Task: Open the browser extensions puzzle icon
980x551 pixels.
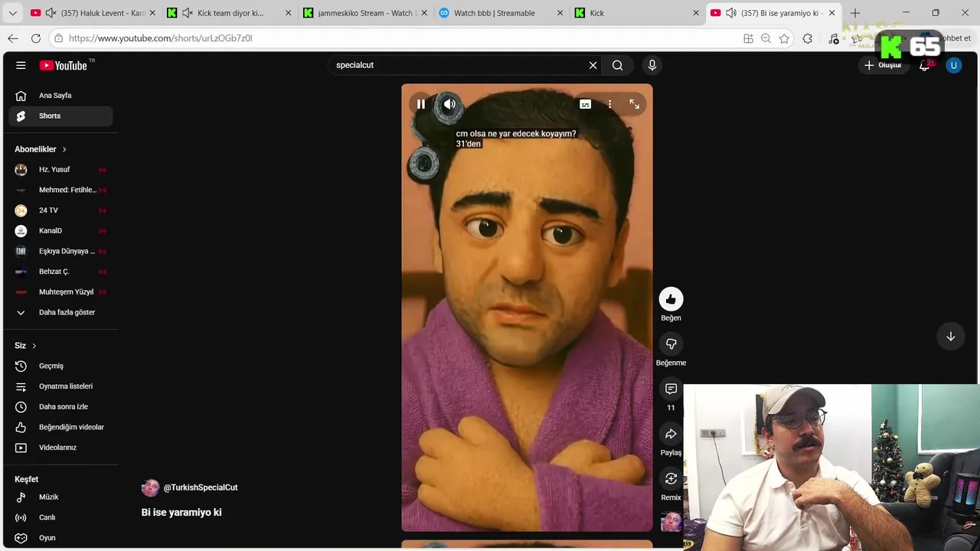Action: (x=807, y=38)
